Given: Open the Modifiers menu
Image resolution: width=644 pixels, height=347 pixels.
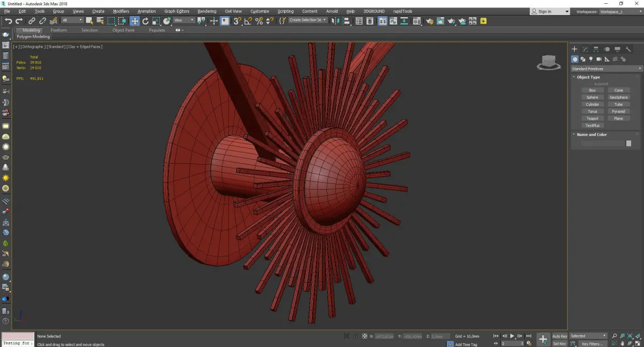Looking at the screenshot, I should (121, 11).
